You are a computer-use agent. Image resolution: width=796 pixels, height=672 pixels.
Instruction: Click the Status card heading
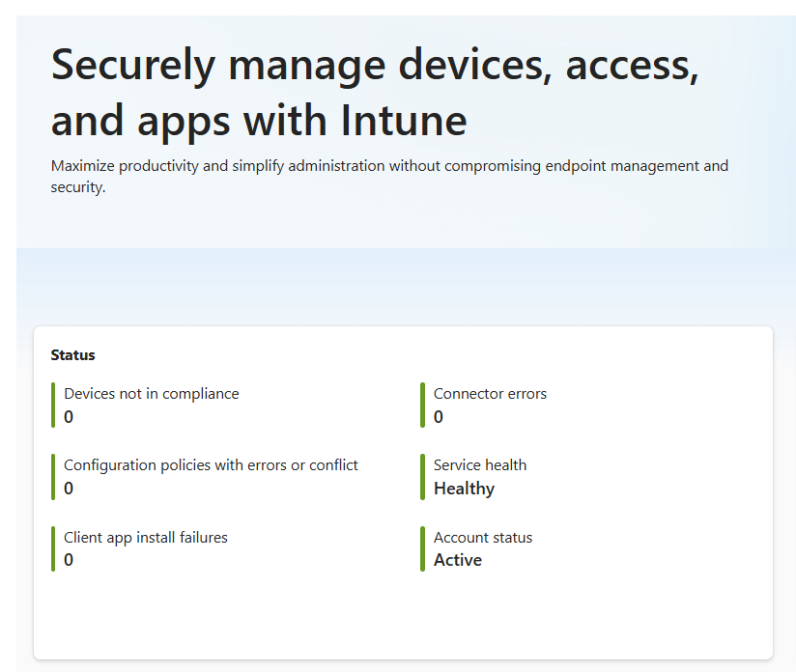point(72,355)
